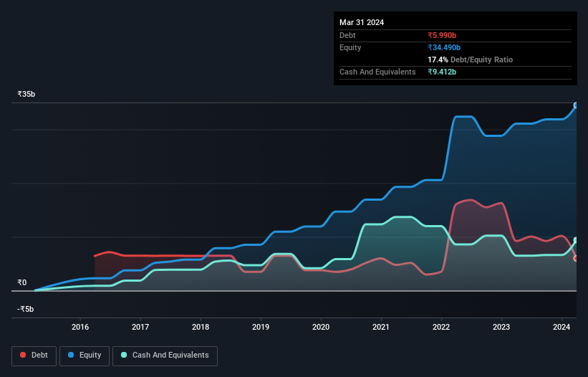Viewport: 588px width, 377px height.
Task: Click the Mar 31 2024 tooltip date
Action: point(362,22)
